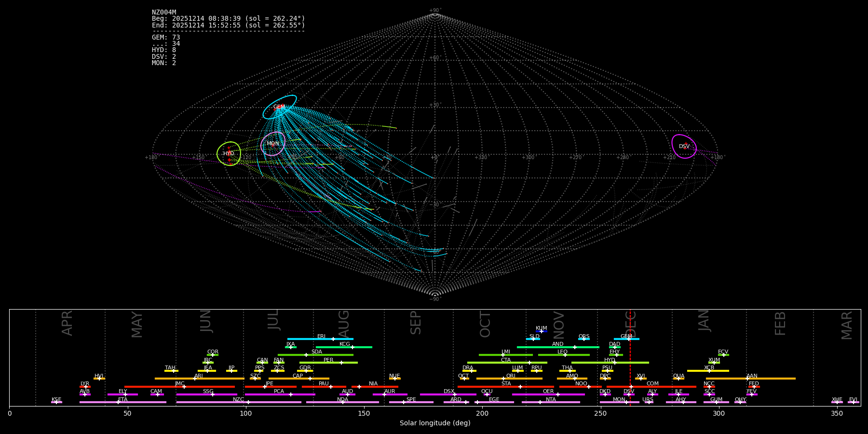Select the ORI shower label in the timeline
This screenshot has width=868, height=434.
pyautogui.click(x=511, y=376)
